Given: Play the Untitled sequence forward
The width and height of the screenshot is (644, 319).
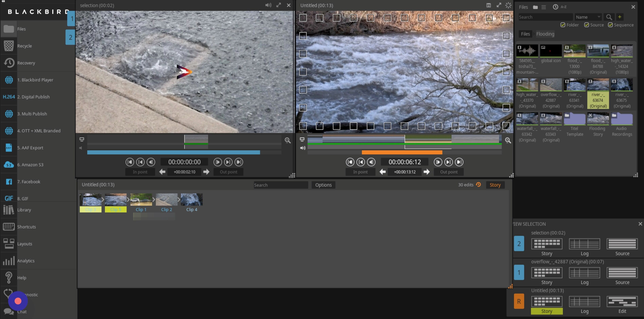Looking at the screenshot, I should (438, 162).
